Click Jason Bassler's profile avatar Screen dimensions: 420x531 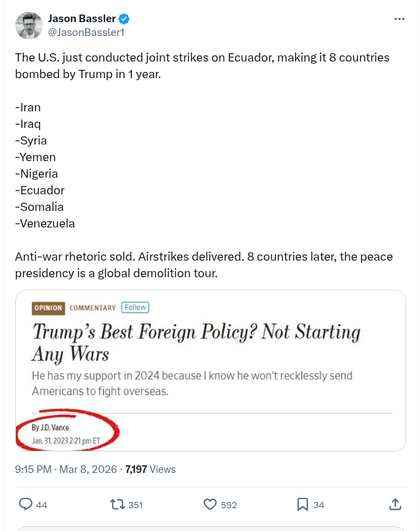28,25
